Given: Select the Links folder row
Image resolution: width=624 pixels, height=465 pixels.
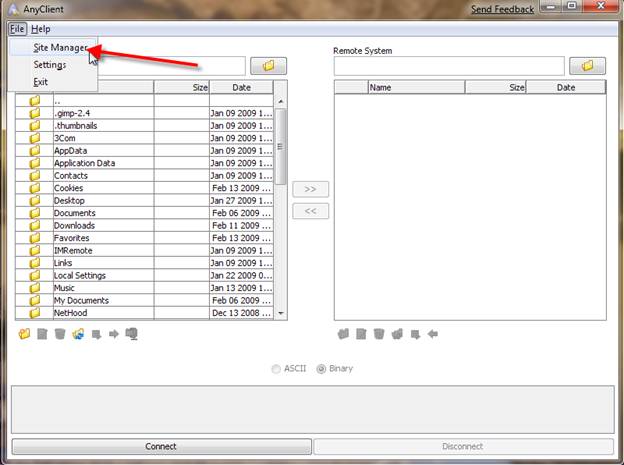Looking at the screenshot, I should tap(144, 263).
